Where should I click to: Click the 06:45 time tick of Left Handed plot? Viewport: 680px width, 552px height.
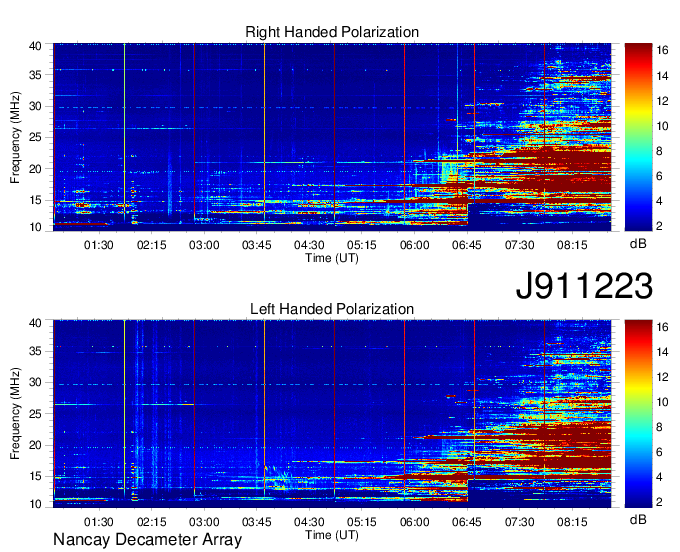(467, 522)
